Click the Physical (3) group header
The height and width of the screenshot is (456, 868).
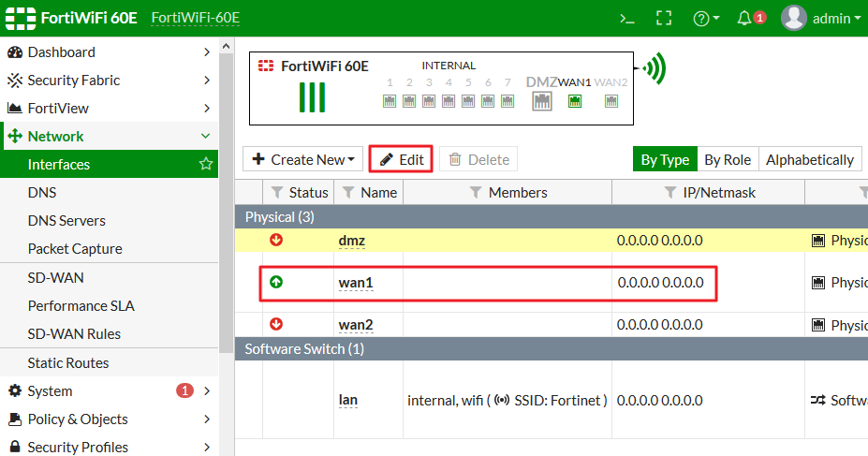coord(552,217)
